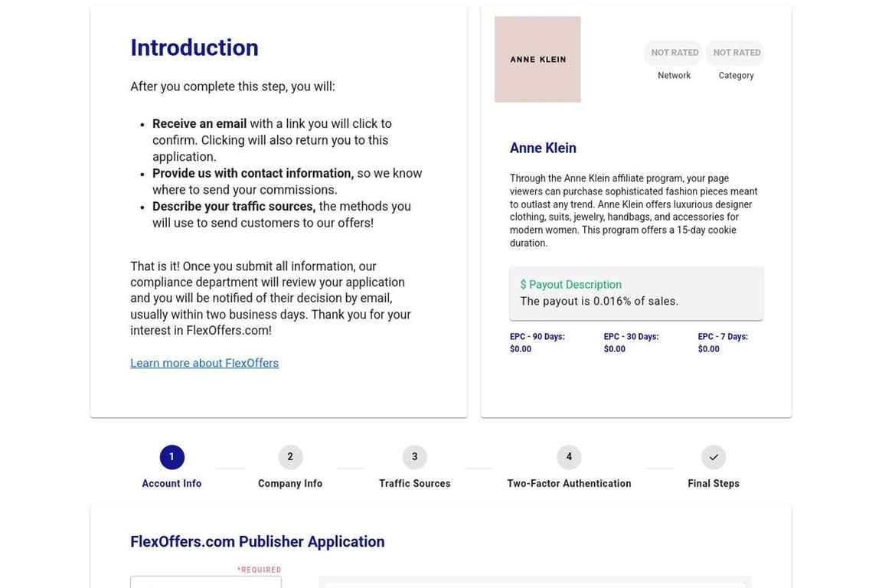Click the Network NOT RATED badge
Viewport: 882px width, 588px height.
coord(674,52)
